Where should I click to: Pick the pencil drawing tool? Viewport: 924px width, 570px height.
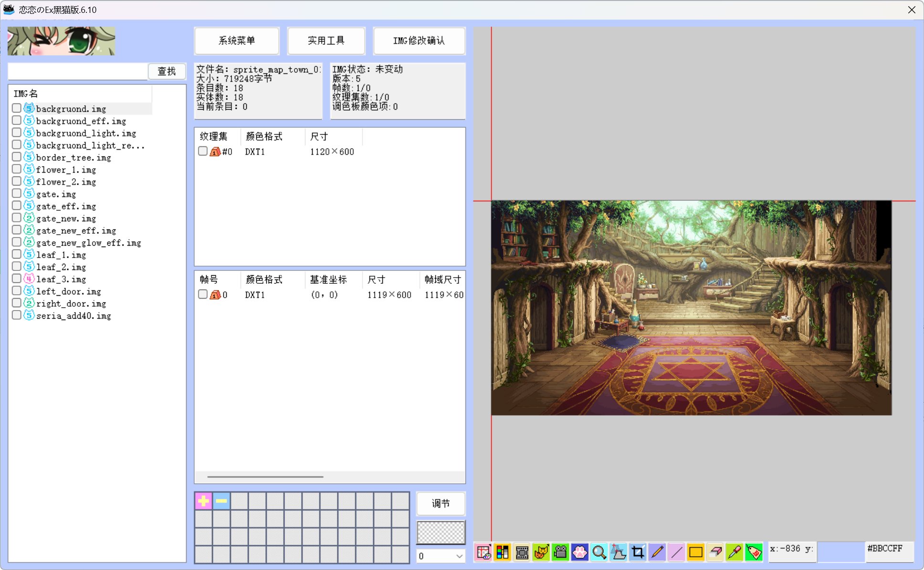[x=657, y=552]
